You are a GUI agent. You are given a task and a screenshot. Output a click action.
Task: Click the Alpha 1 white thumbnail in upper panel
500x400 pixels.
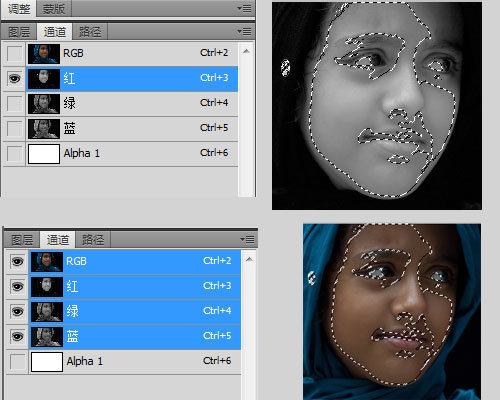click(x=44, y=154)
